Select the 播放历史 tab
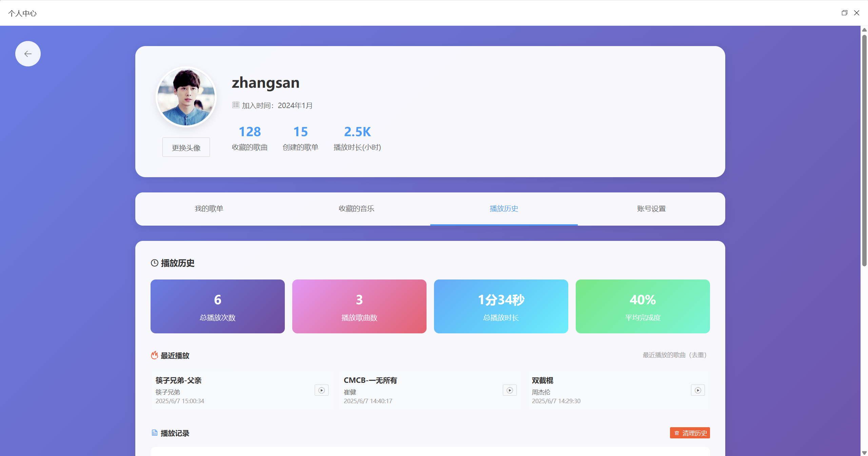Viewport: 868px width, 456px height. coord(504,209)
